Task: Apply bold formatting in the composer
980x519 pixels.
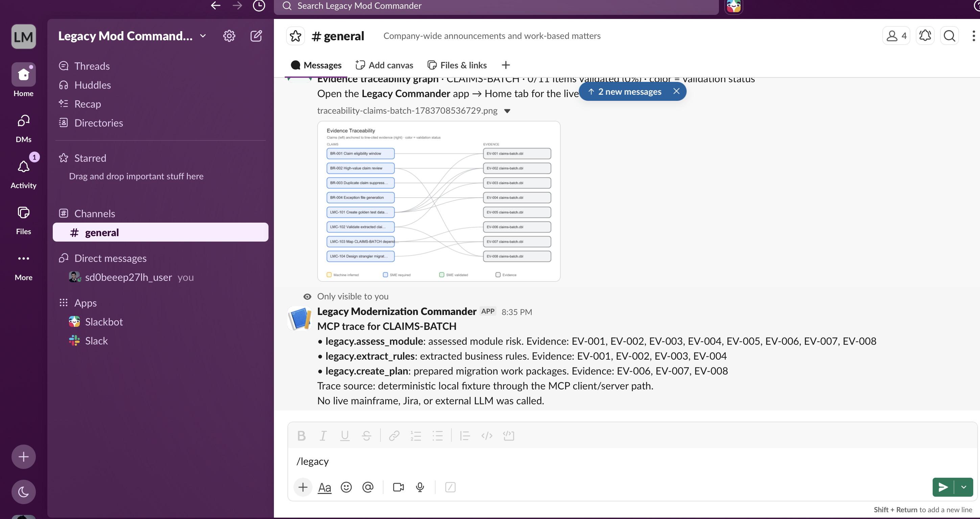Action: (x=301, y=436)
